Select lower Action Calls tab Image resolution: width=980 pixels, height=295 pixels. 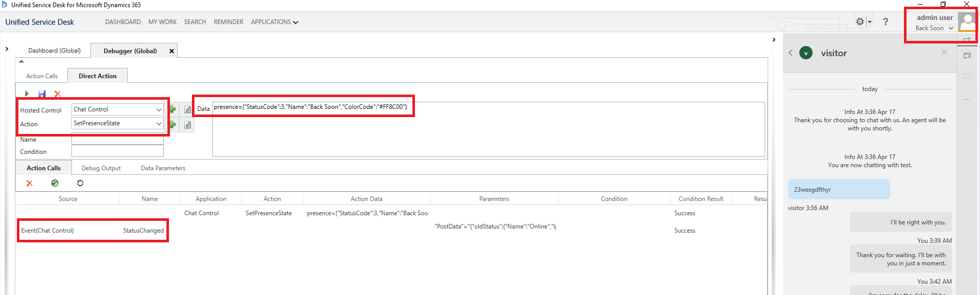43,168
